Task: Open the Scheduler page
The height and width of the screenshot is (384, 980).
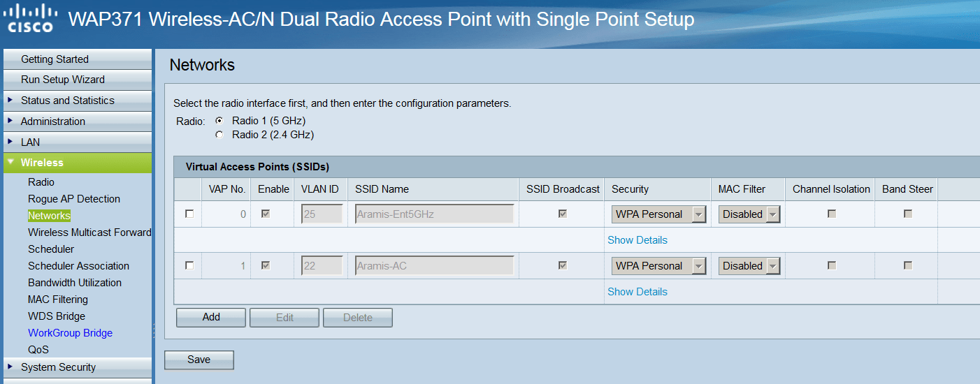Action: click(51, 249)
